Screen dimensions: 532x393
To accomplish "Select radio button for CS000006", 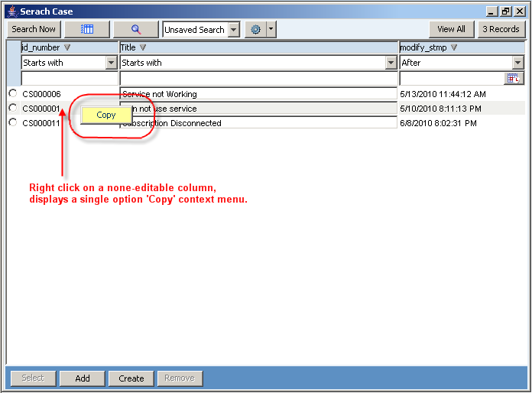I will pyautogui.click(x=12, y=93).
